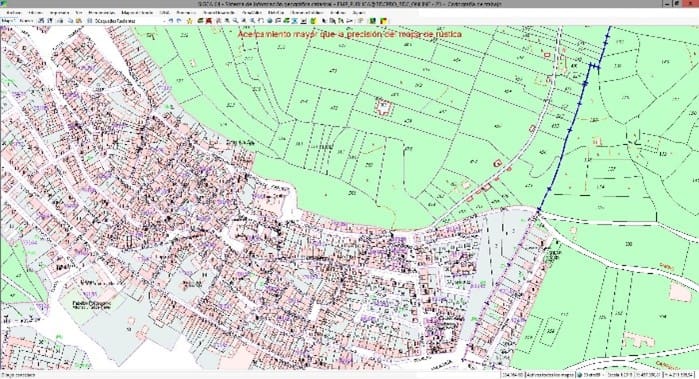699x379 pixels.
Task: Select the arrow pointer tool
Action: pyautogui.click(x=324, y=21)
